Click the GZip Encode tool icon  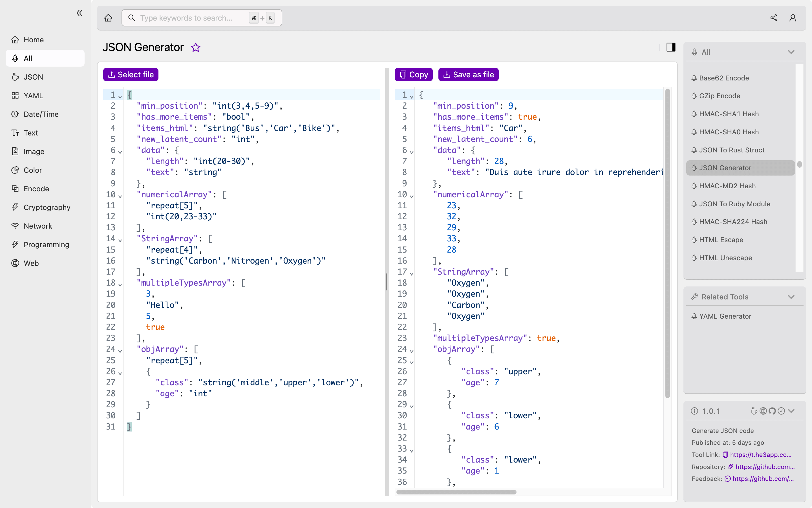694,96
